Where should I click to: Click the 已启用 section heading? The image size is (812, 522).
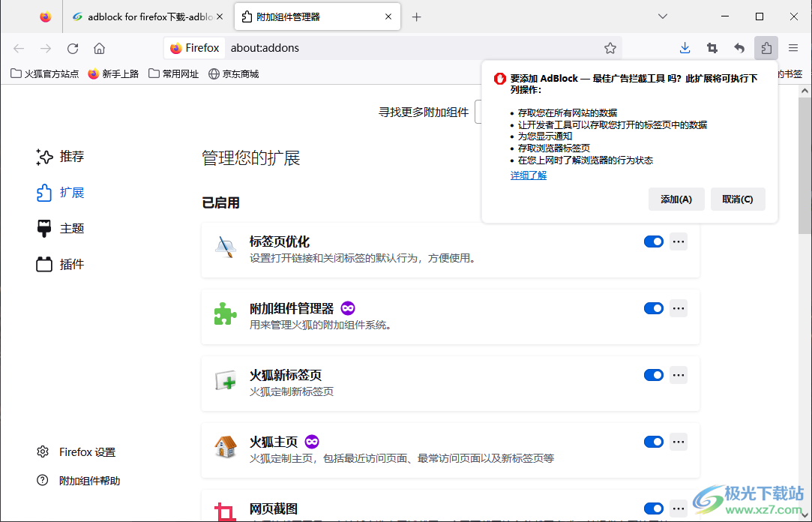(220, 203)
